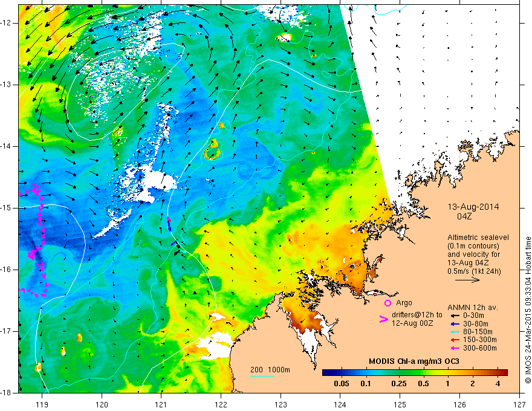Click the latitude axis label '-12'
The image size is (532, 411).
(x=7, y=23)
